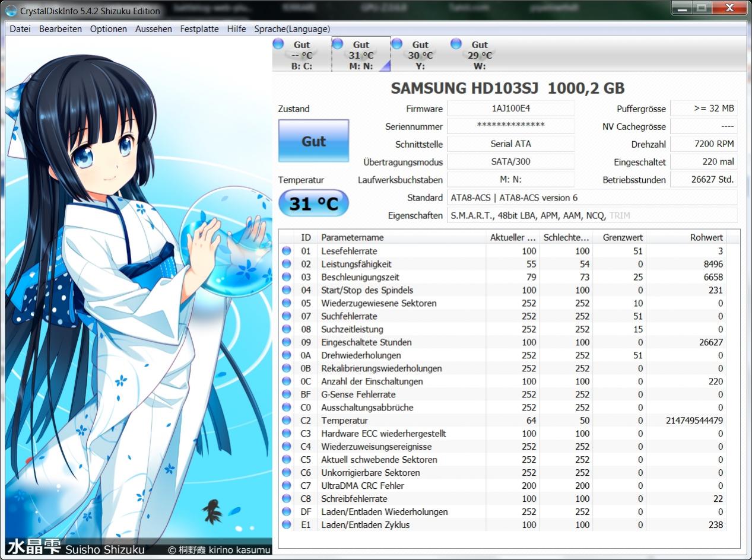752x560 pixels.
Task: Open the Optionen menu
Action: [x=109, y=28]
